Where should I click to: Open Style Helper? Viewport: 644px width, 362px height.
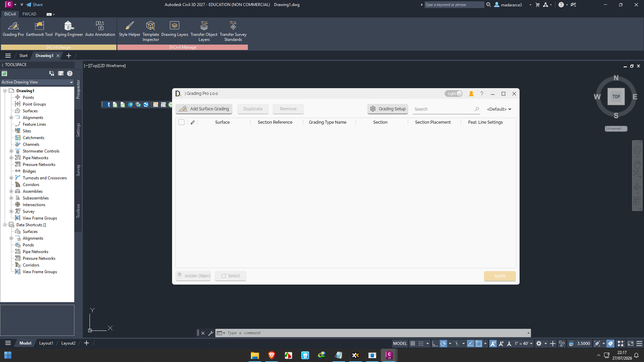point(129,29)
